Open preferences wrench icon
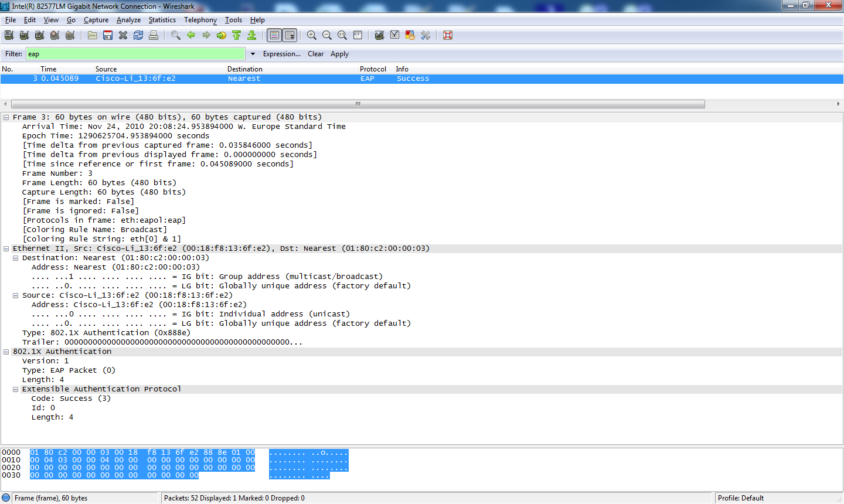844x504 pixels. [x=426, y=35]
